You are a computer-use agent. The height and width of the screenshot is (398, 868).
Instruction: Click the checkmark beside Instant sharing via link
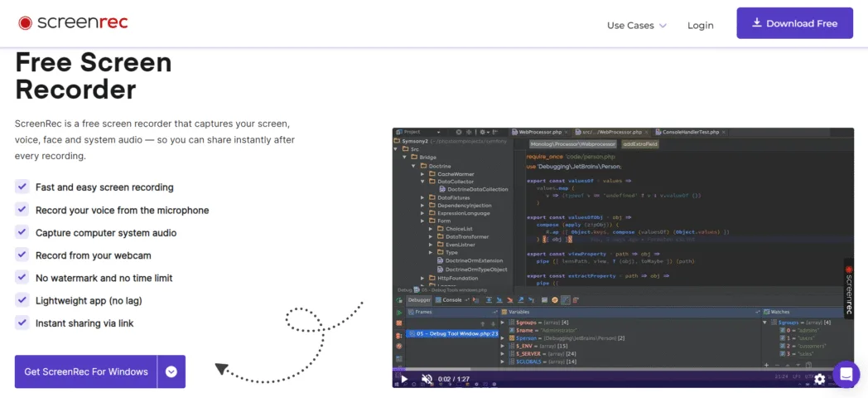pos(22,323)
